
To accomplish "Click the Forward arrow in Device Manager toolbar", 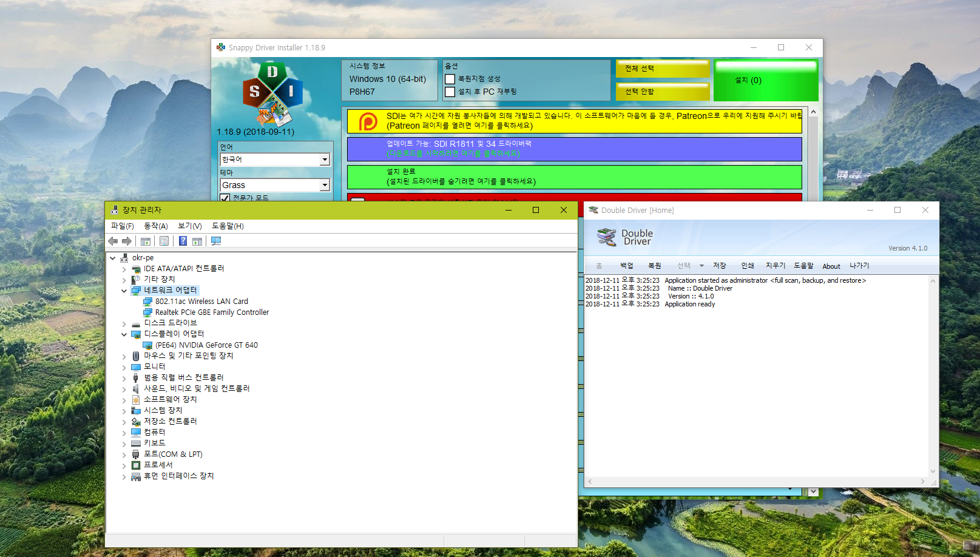I will 127,241.
